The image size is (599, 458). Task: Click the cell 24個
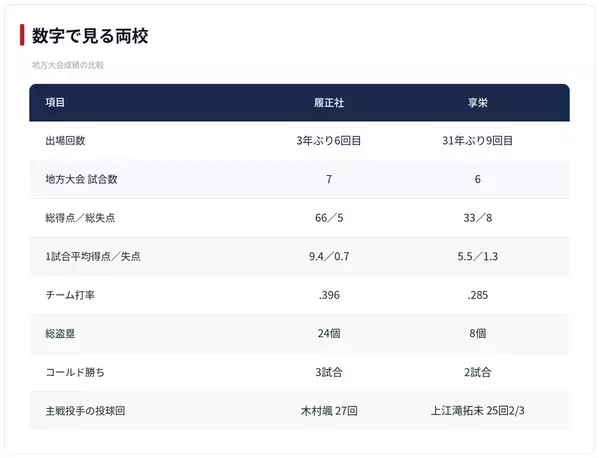[x=329, y=333]
